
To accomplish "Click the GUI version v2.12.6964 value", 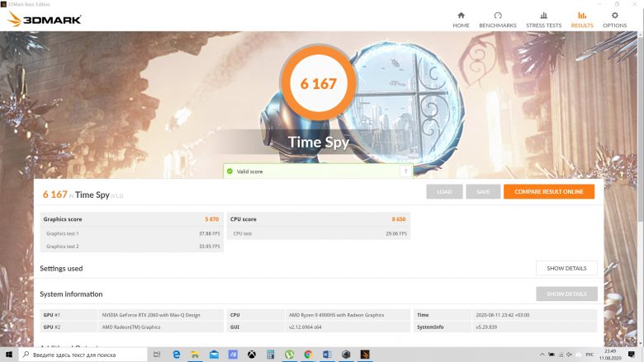I will click(305, 327).
